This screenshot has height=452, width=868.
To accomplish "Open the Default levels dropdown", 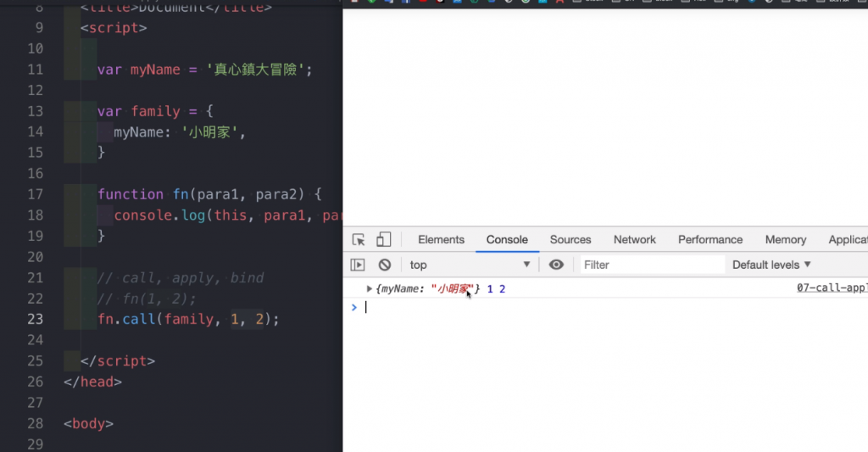I will click(x=771, y=265).
